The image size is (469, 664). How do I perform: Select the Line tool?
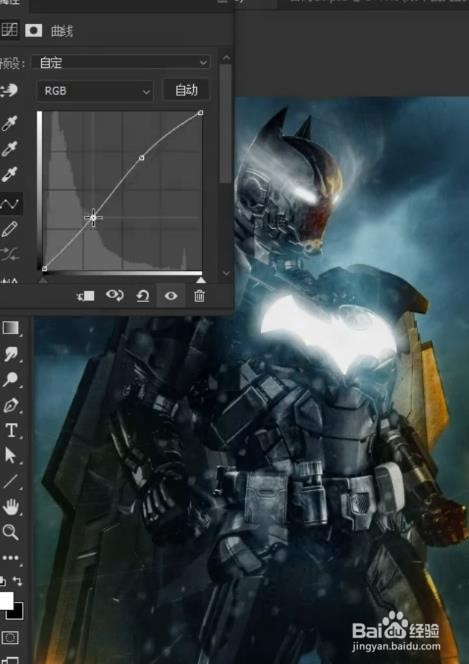click(x=11, y=481)
